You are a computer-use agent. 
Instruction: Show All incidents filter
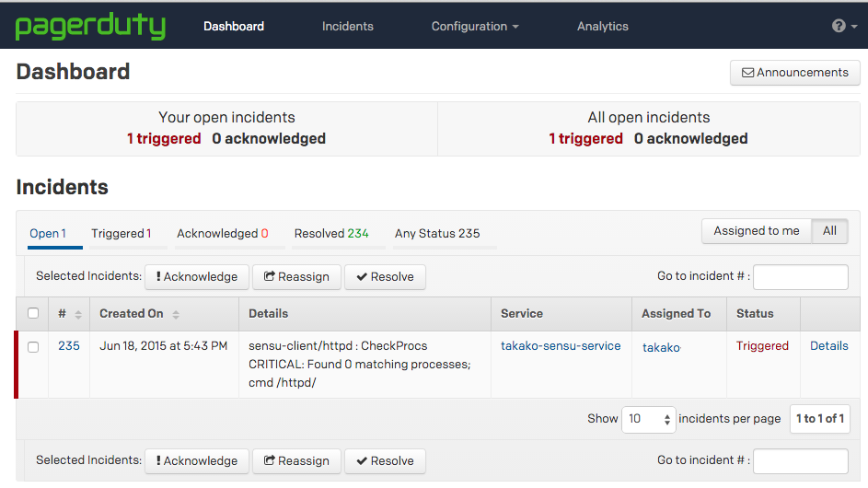830,231
